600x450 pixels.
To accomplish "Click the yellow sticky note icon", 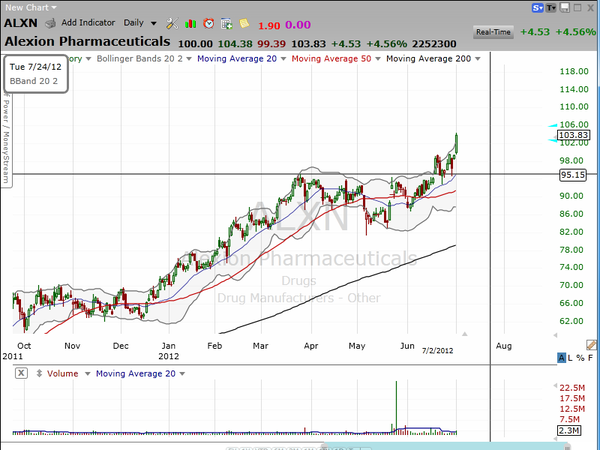I will 244,24.
